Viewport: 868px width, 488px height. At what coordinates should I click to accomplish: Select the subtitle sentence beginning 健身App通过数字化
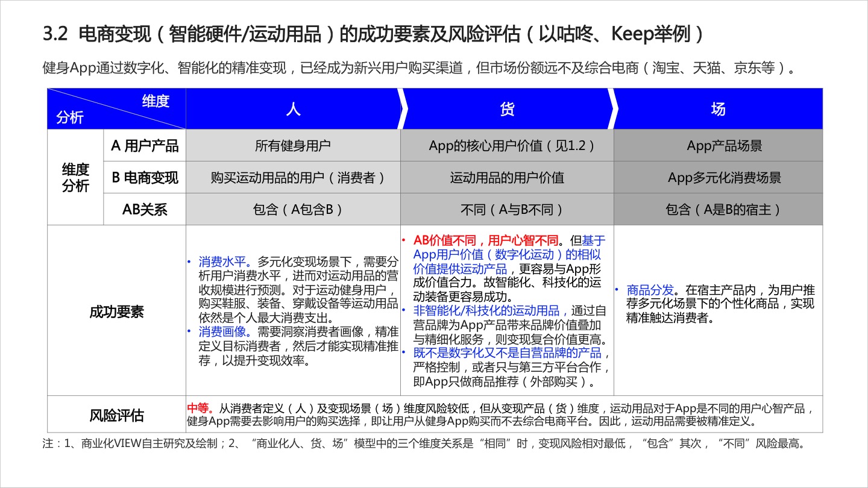tap(420, 67)
